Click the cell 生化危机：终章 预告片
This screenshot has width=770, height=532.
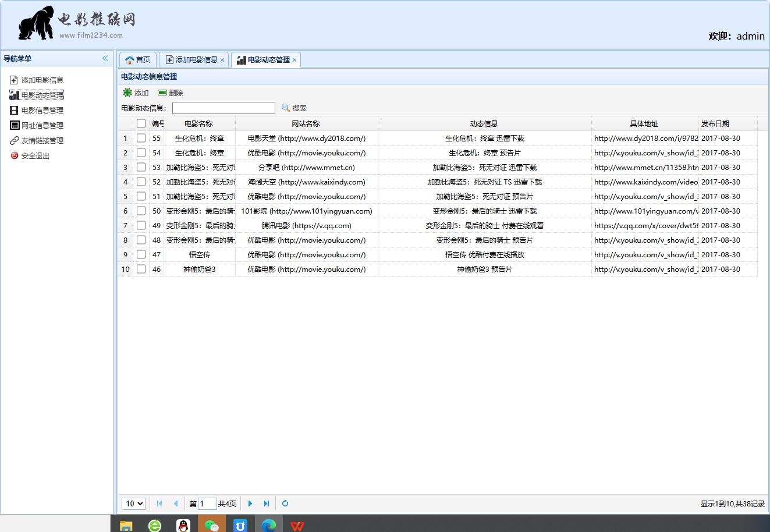(x=485, y=153)
